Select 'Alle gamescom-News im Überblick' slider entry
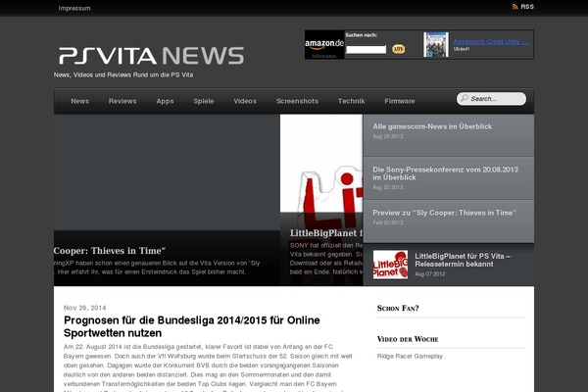 [449, 135]
